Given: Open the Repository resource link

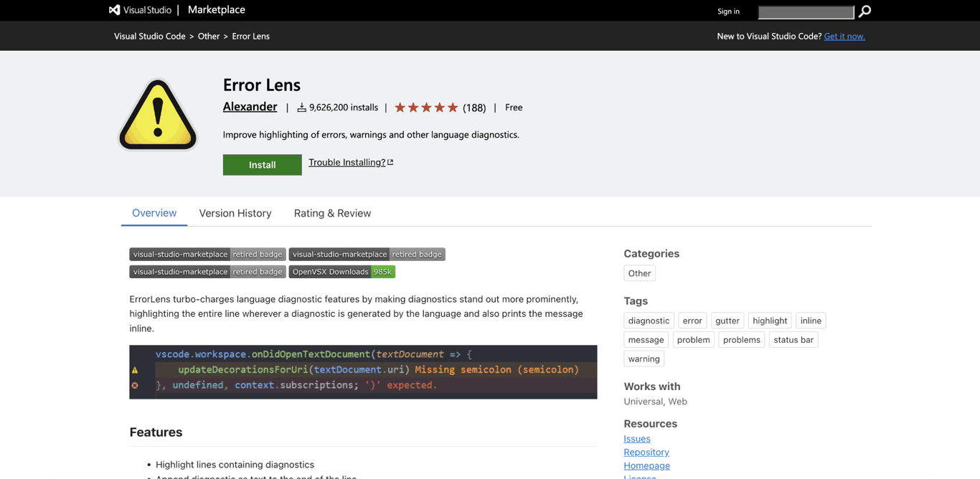Looking at the screenshot, I should click(x=646, y=452).
